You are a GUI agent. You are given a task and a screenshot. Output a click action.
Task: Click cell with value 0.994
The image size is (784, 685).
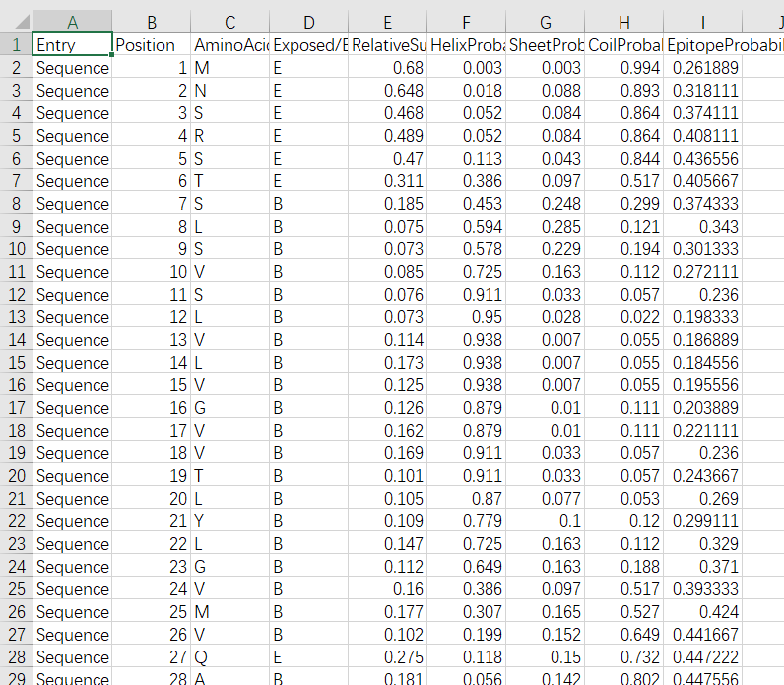624,68
